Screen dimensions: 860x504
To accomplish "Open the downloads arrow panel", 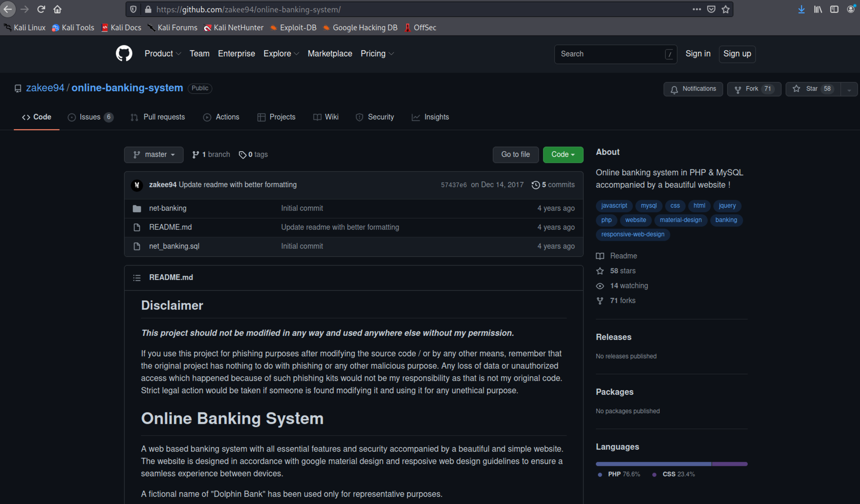I will pos(801,9).
